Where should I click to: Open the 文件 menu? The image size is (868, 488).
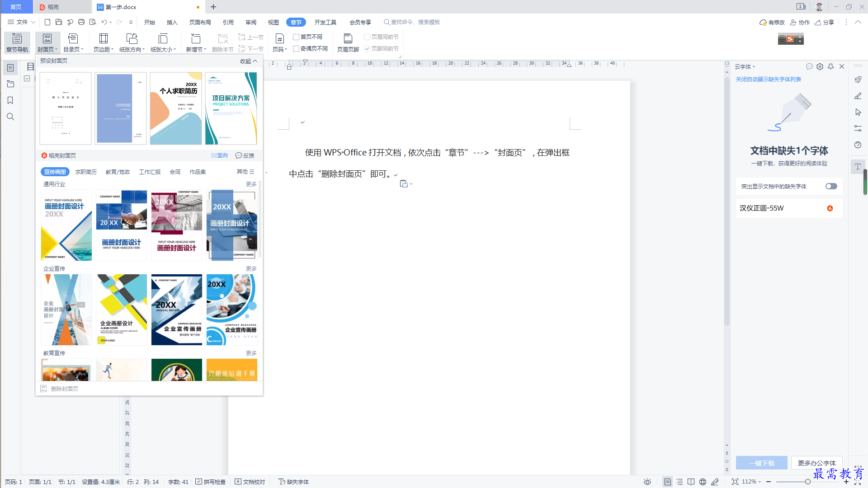coord(21,22)
